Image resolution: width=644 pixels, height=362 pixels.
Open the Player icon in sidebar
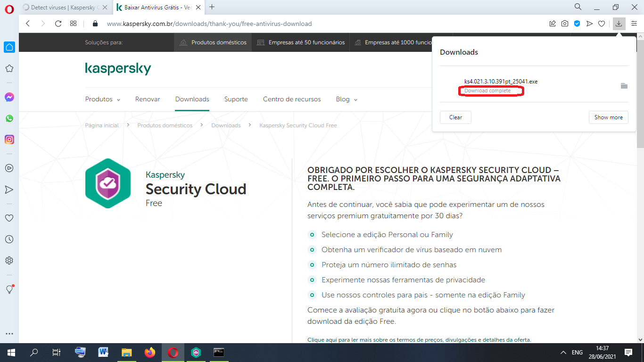(9, 168)
